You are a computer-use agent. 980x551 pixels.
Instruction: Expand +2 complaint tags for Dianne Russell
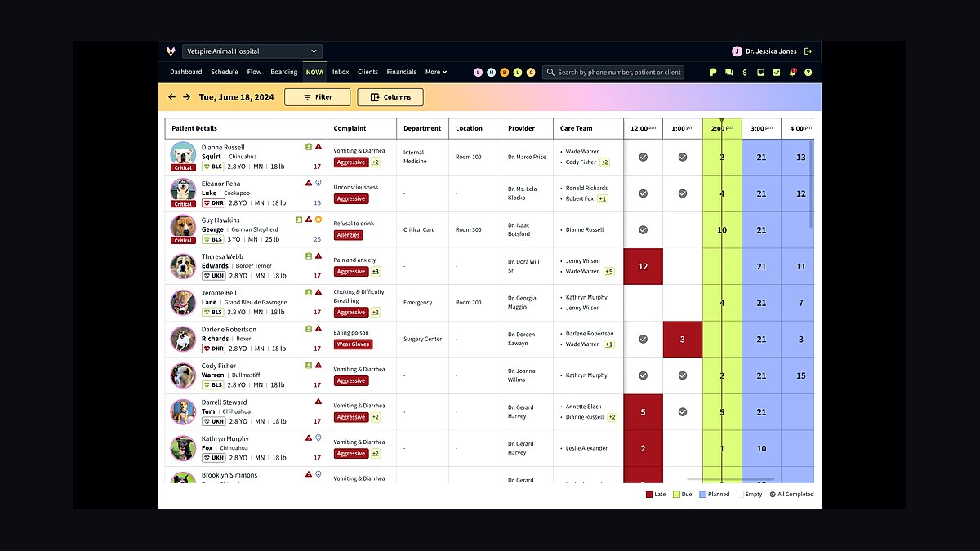pos(375,162)
